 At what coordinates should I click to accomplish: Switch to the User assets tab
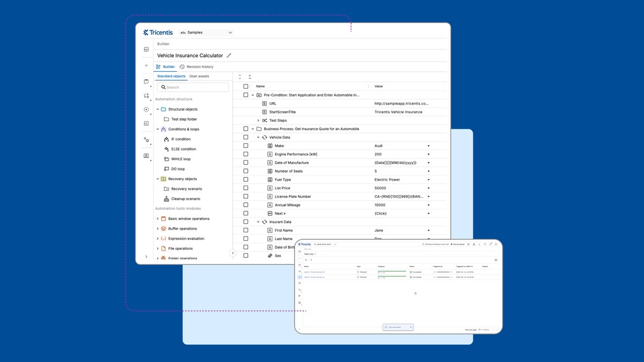[x=199, y=76]
